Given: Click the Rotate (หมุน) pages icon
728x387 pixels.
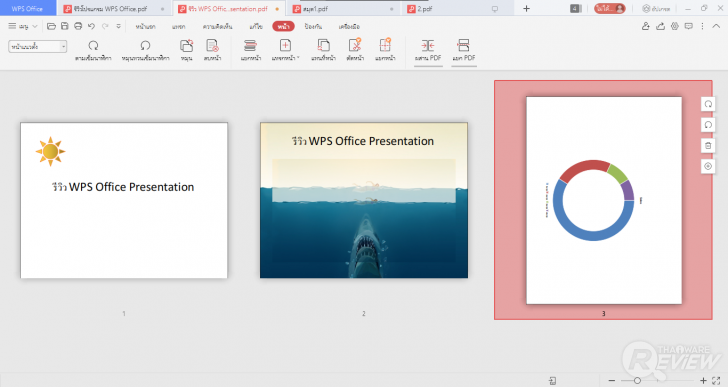Looking at the screenshot, I should 186,45.
